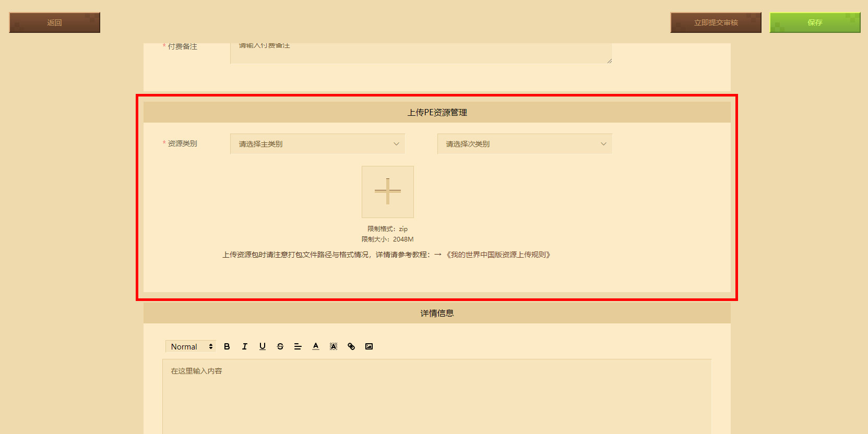Underline text using the U icon

(x=263, y=346)
